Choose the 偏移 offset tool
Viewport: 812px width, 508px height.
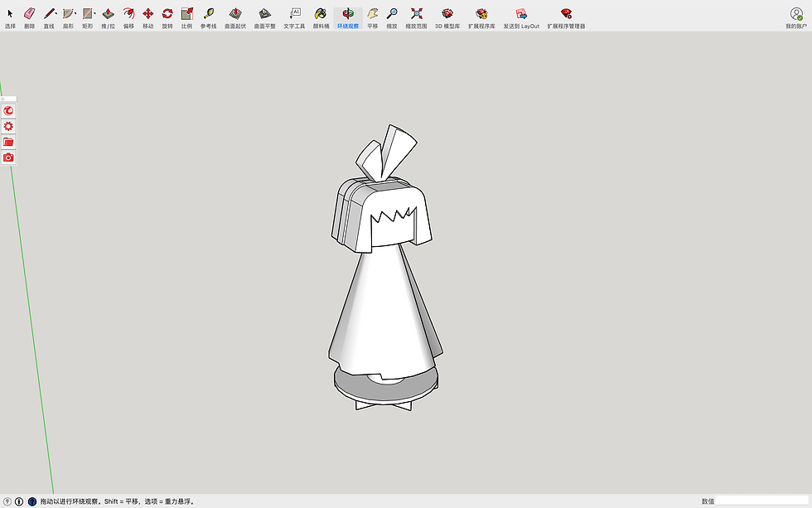128,14
